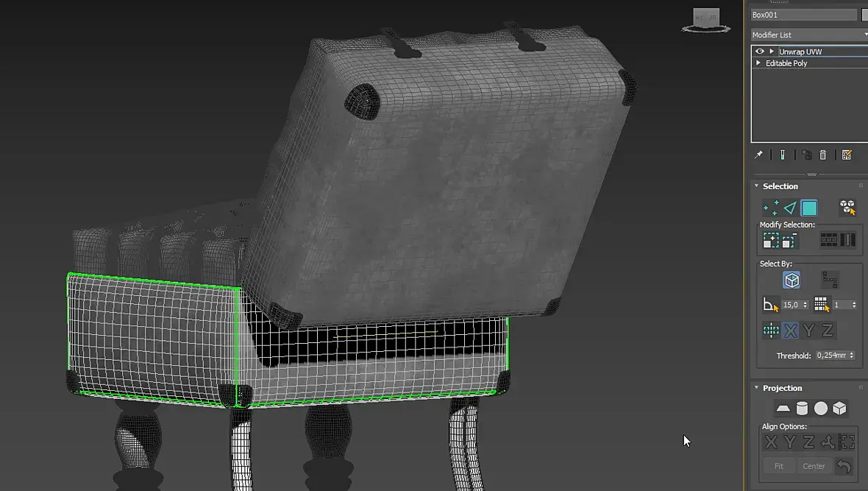Click Grow selection icon
The width and height of the screenshot is (868, 491).
pos(771,240)
